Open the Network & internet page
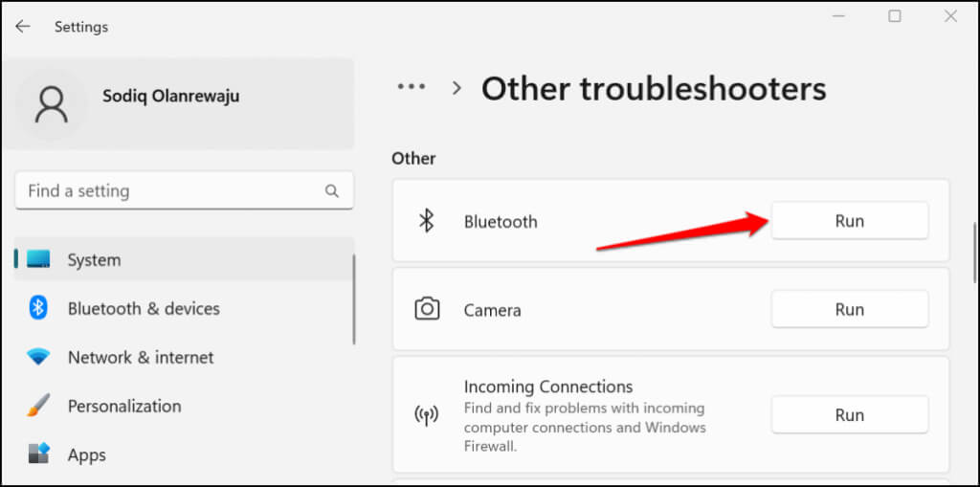This screenshot has width=980, height=487. coord(141,357)
